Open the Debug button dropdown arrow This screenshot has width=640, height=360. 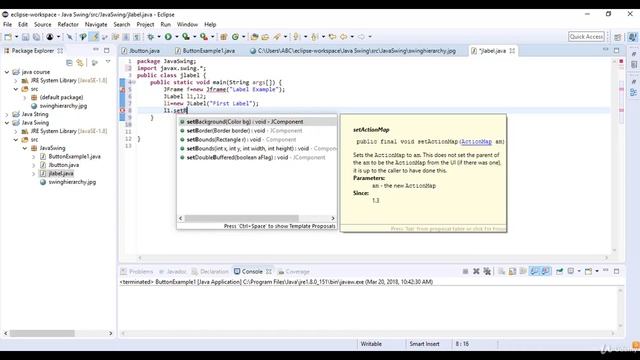coord(159,37)
